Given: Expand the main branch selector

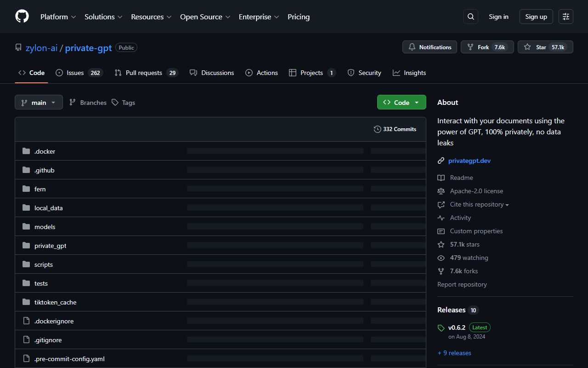Looking at the screenshot, I should coord(39,102).
